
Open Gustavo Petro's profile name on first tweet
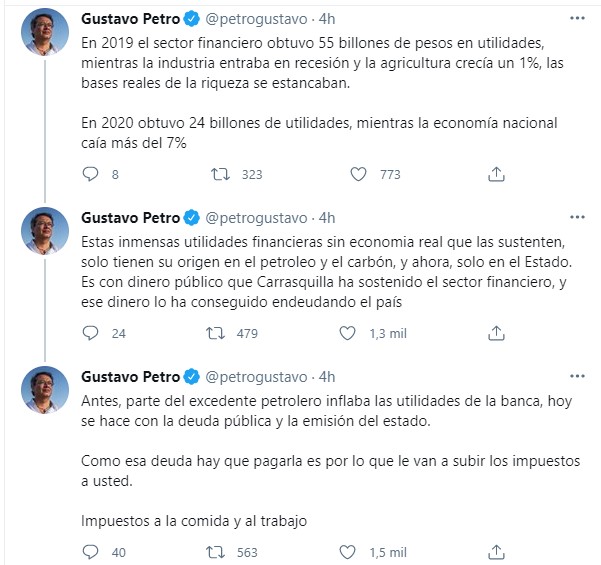click(129, 19)
